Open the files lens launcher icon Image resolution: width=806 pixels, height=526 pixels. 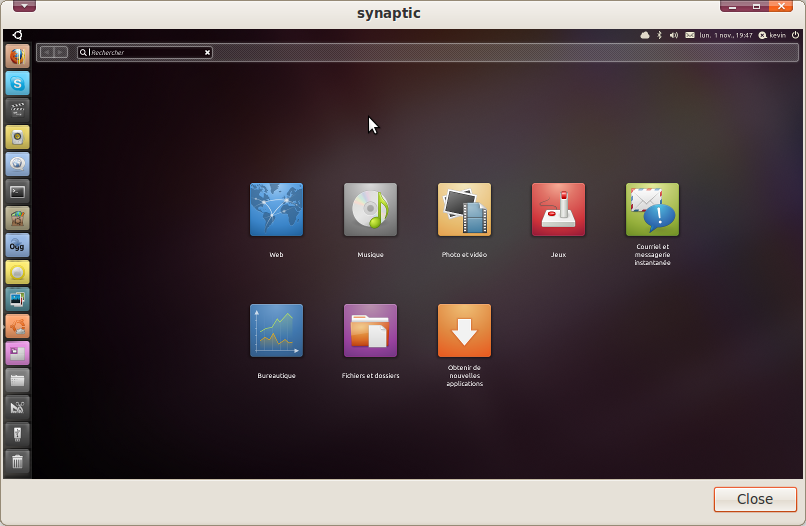click(x=17, y=380)
